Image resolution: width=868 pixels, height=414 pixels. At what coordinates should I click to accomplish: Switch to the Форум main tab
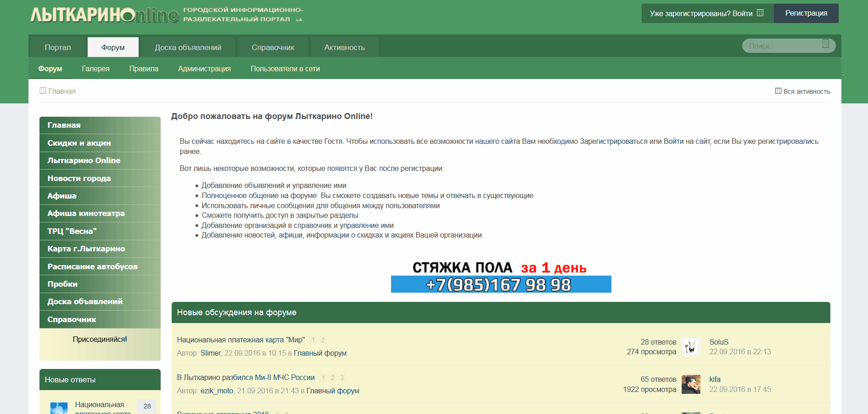[113, 47]
